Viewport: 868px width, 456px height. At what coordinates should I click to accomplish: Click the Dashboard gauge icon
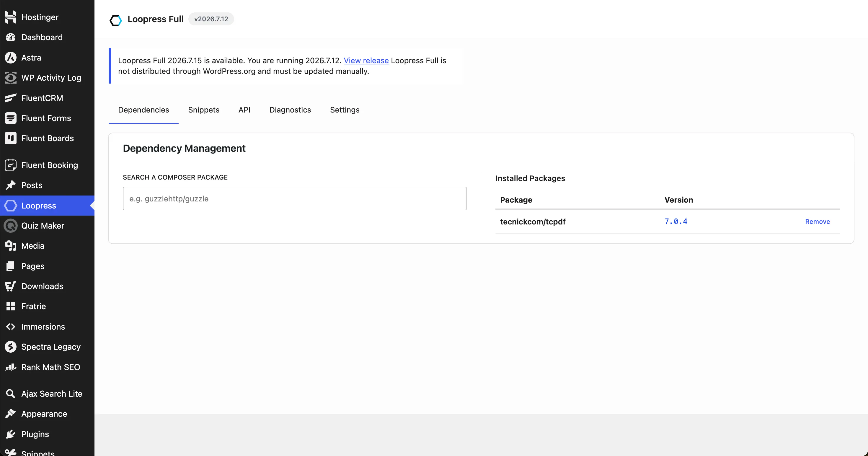pos(10,38)
